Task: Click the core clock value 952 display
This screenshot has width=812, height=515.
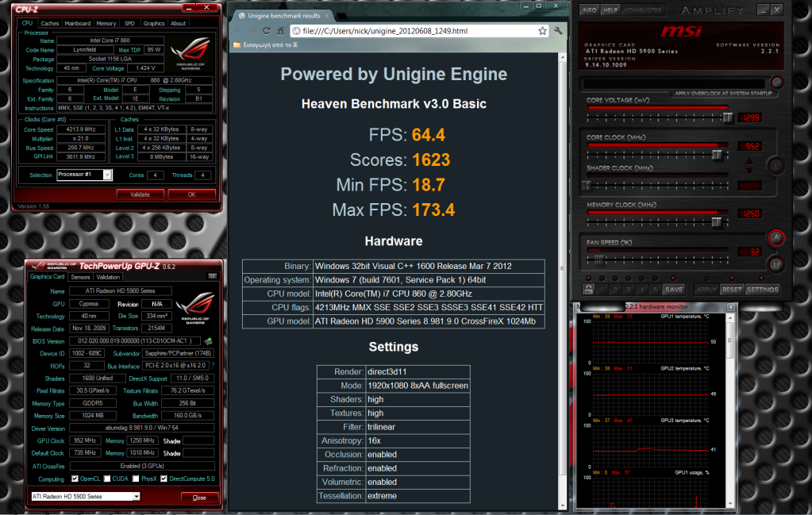Action: [x=750, y=147]
